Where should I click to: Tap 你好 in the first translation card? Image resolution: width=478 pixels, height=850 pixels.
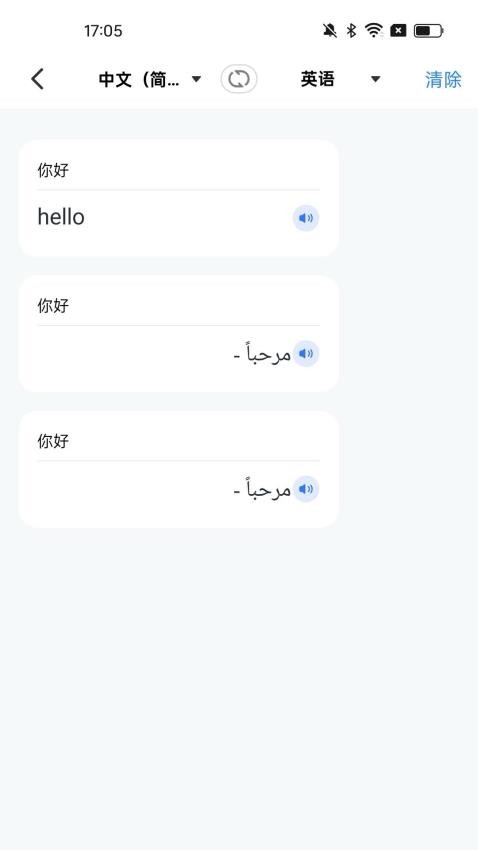click(x=53, y=170)
